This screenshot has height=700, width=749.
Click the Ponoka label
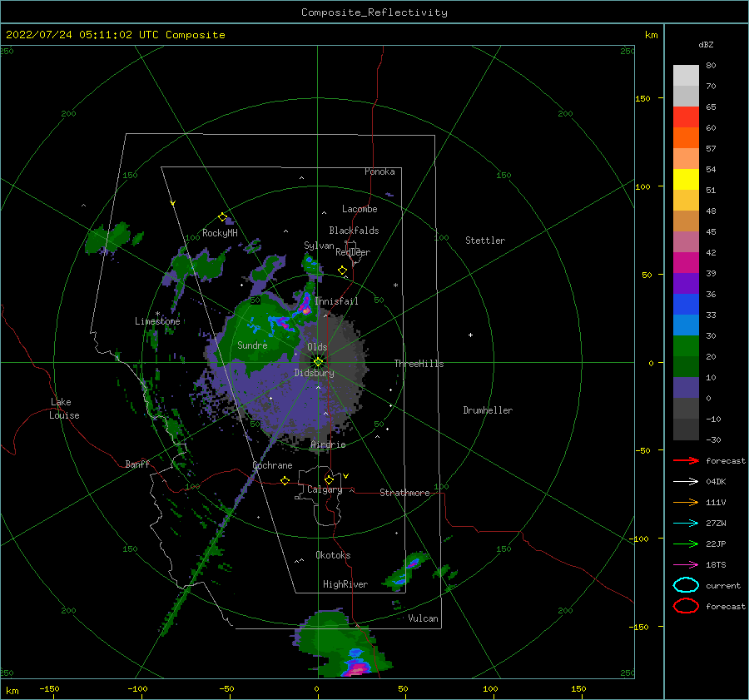point(379,171)
